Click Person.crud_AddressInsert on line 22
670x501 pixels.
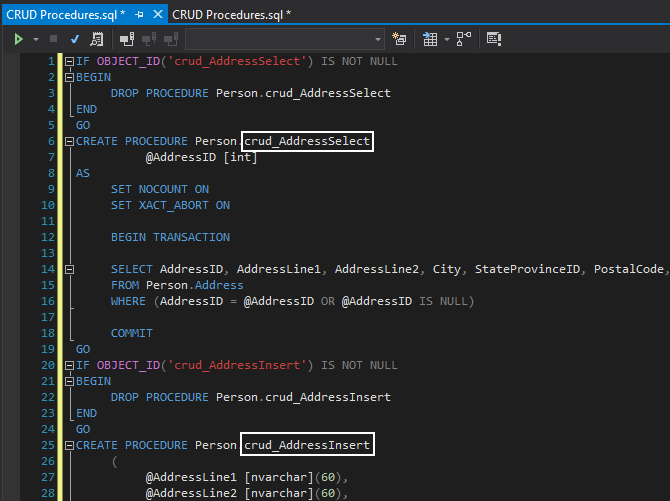(x=303, y=398)
